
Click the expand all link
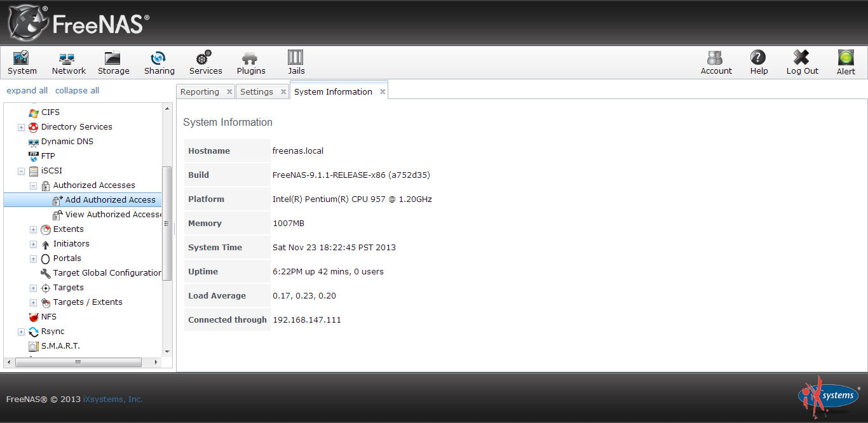(x=27, y=90)
